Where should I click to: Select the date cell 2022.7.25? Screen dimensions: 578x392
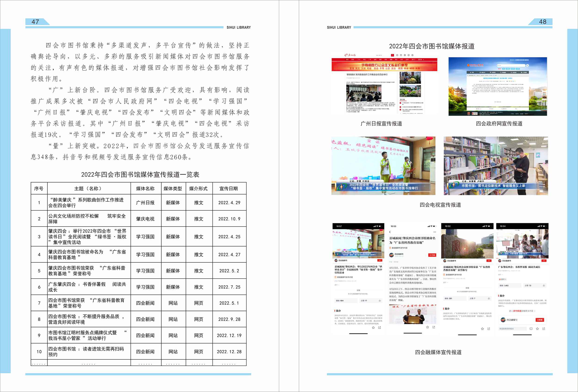pyautogui.click(x=229, y=287)
